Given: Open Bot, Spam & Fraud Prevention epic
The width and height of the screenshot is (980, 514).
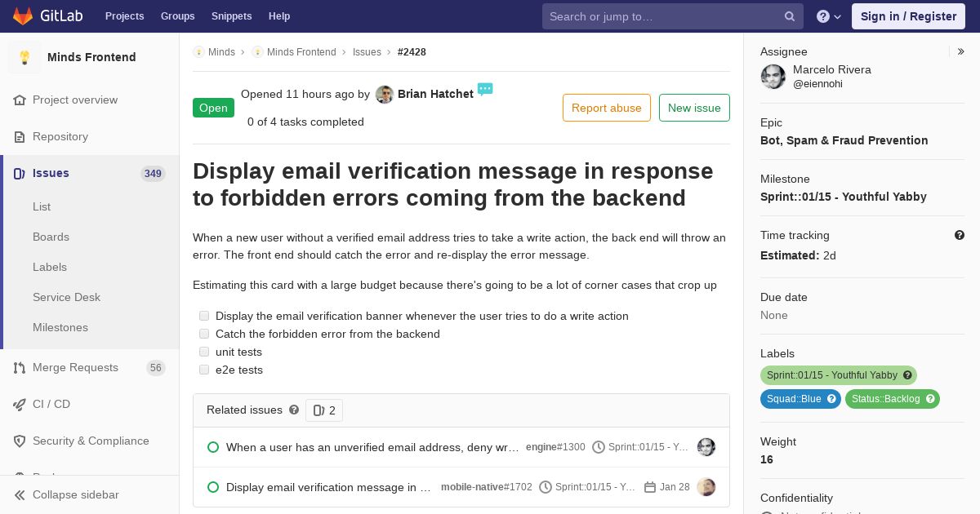Looking at the screenshot, I should tap(844, 140).
